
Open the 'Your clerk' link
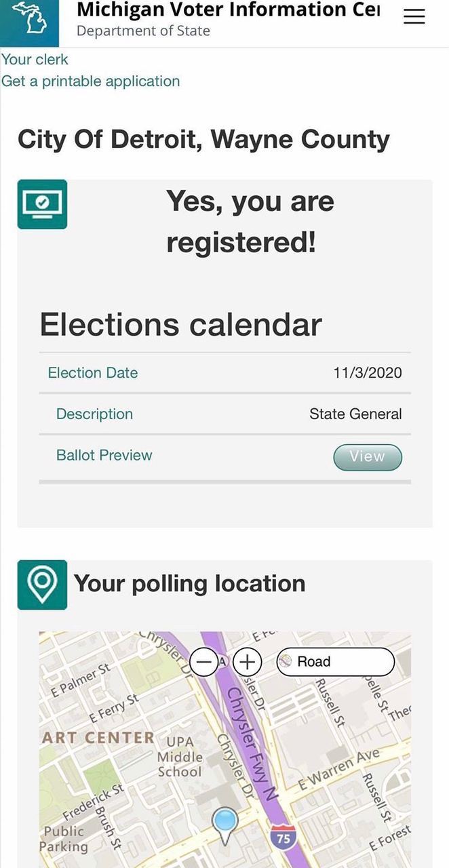[35, 60]
